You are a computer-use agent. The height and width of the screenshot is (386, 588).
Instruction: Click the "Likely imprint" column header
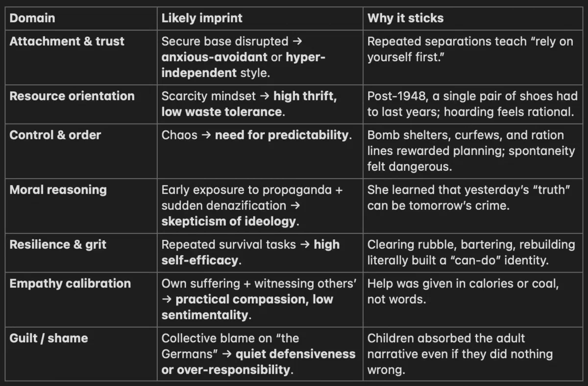[202, 19]
